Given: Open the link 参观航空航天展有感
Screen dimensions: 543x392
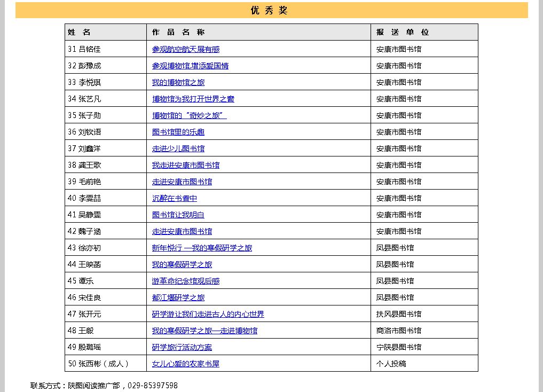Looking at the screenshot, I should click(186, 49).
